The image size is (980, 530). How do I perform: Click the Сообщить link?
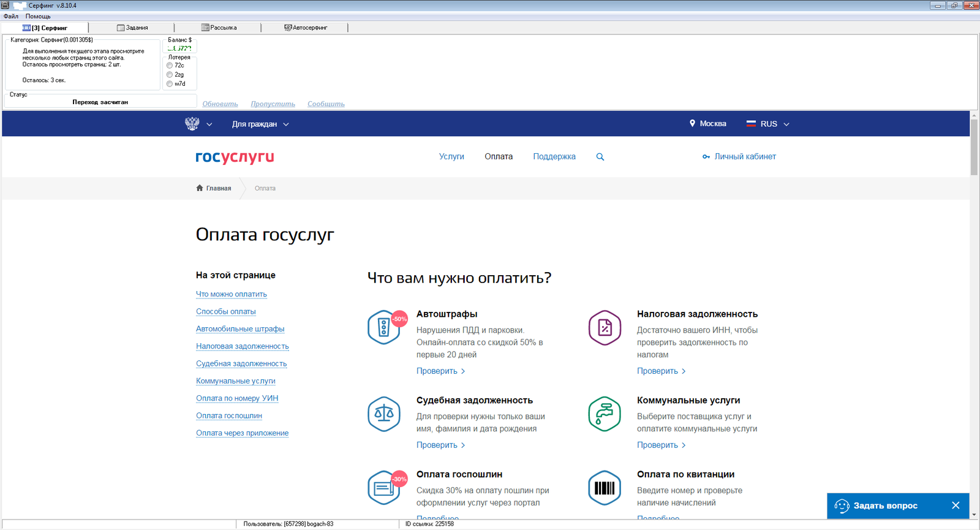pyautogui.click(x=326, y=104)
